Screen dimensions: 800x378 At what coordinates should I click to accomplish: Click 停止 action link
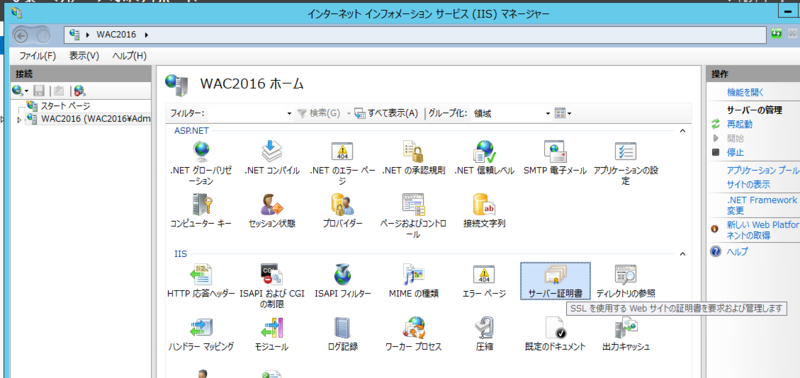(x=735, y=153)
